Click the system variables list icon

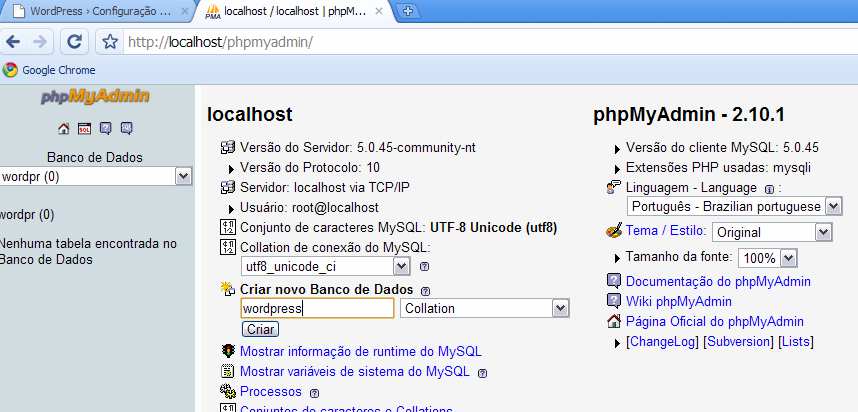[x=228, y=371]
